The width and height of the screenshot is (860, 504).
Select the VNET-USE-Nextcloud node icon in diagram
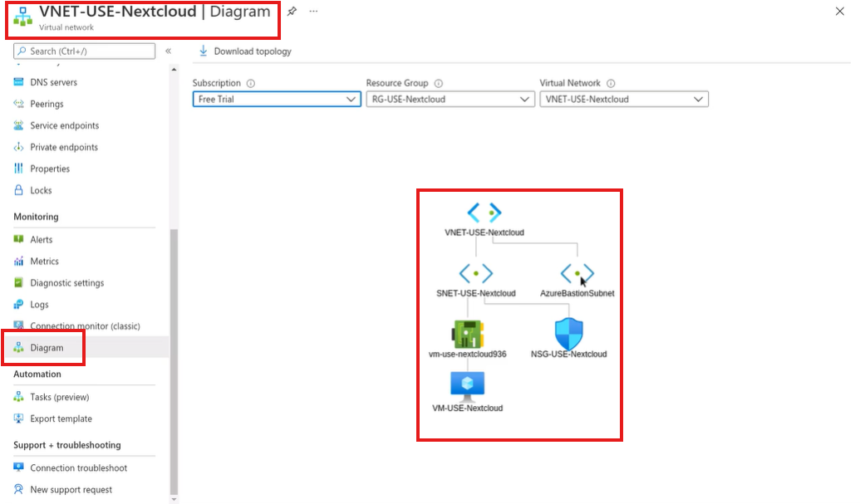[484, 213]
